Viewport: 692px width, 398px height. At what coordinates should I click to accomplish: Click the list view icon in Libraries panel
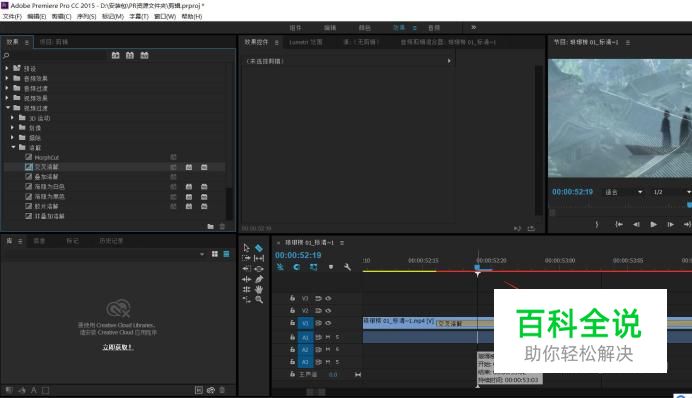(x=226, y=254)
